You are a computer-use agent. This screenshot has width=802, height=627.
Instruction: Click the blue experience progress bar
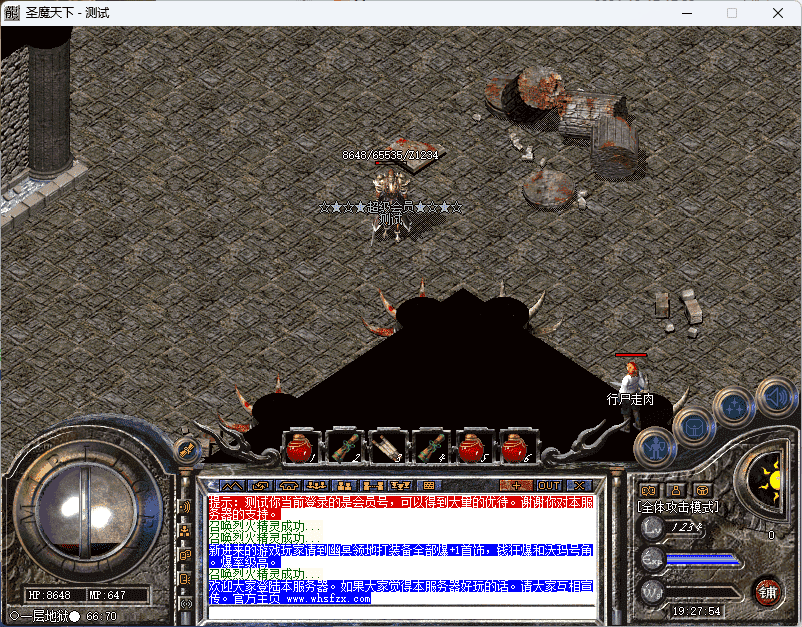[x=703, y=560]
